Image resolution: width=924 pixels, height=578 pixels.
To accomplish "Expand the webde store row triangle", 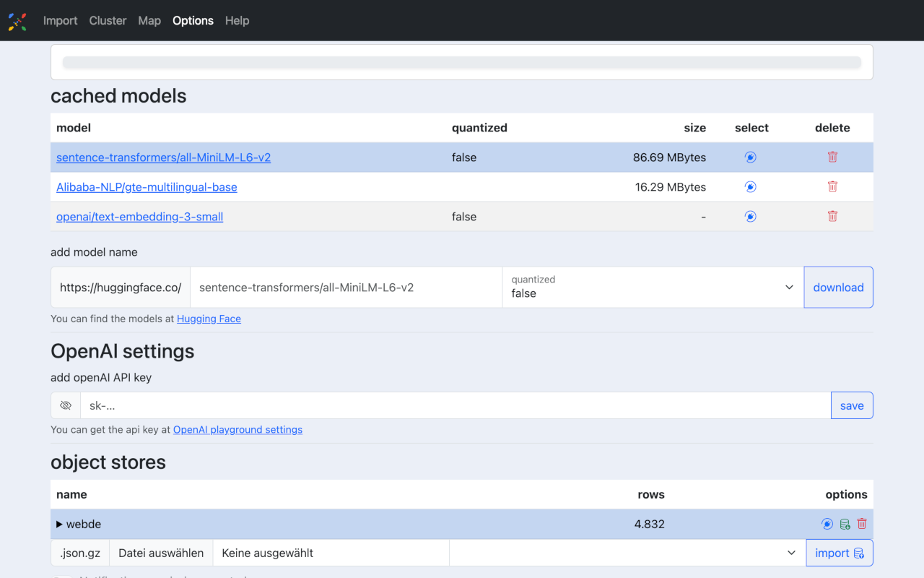I will tap(59, 524).
